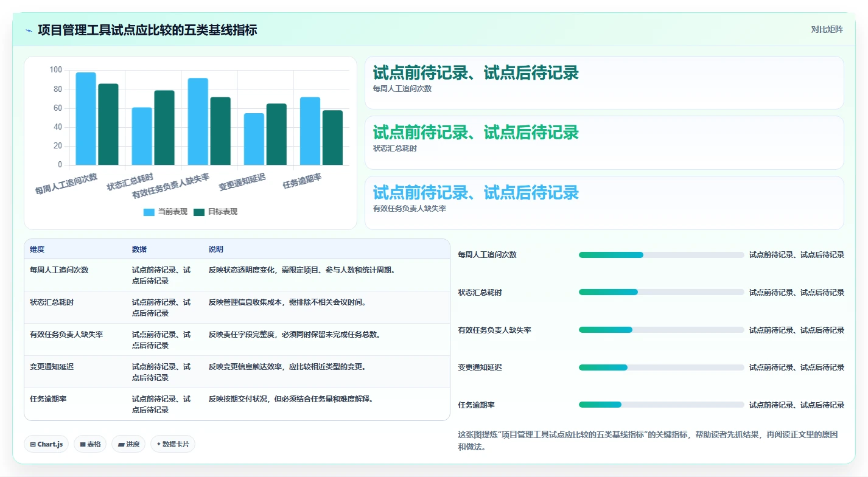Click the 当前表现 bar for 变更通知延迟
Image resolution: width=868 pixels, height=477 pixels.
click(x=254, y=139)
